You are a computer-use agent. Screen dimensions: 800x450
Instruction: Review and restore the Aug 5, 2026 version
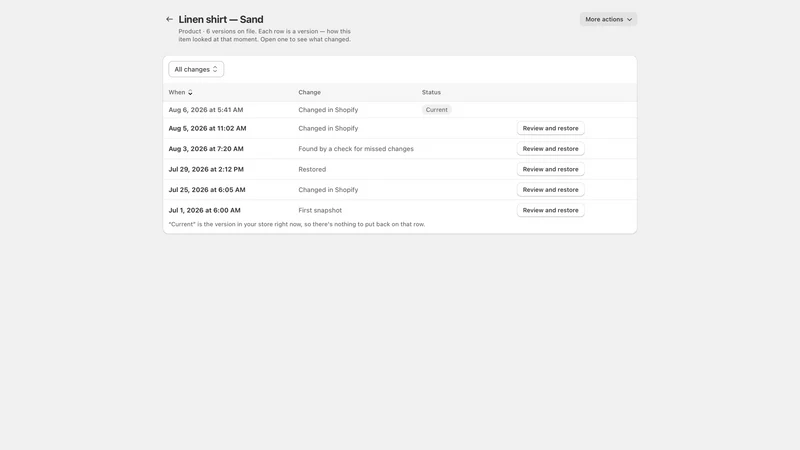point(551,128)
